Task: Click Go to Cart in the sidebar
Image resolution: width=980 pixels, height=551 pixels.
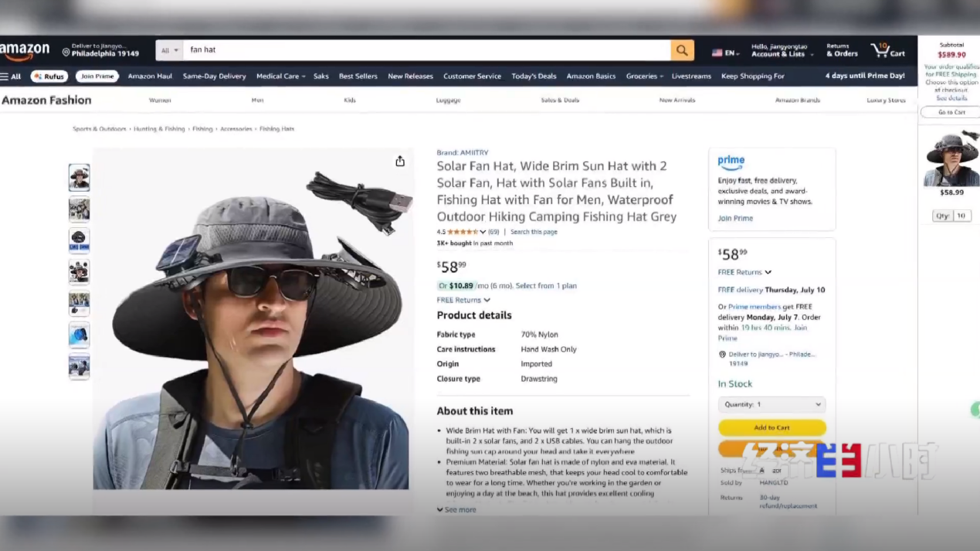Action: click(951, 112)
